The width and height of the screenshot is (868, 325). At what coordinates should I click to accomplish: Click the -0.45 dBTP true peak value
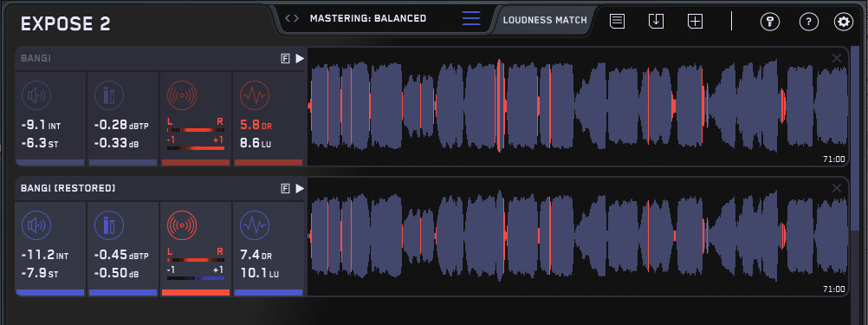click(121, 256)
